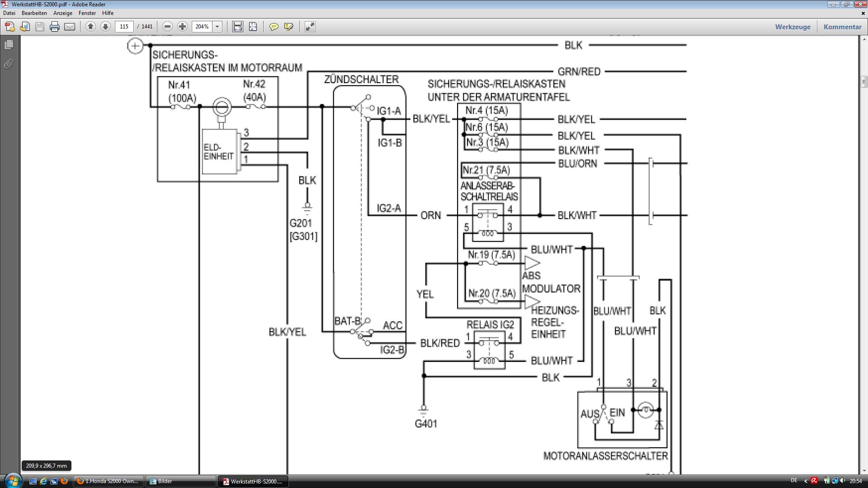Click the email envelope icon in toolbar
The image size is (868, 488).
70,27
